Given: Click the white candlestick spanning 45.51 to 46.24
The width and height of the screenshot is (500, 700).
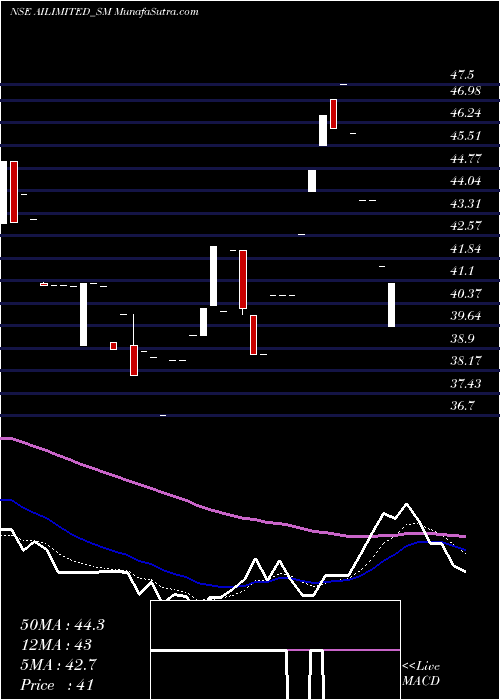Looking at the screenshot, I should [323, 130].
